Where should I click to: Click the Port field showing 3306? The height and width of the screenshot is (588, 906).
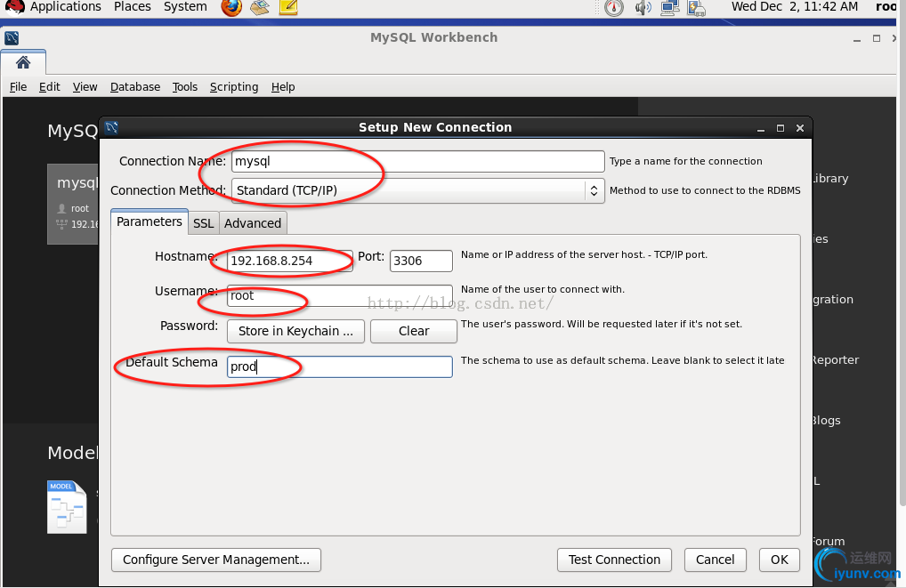click(x=421, y=261)
